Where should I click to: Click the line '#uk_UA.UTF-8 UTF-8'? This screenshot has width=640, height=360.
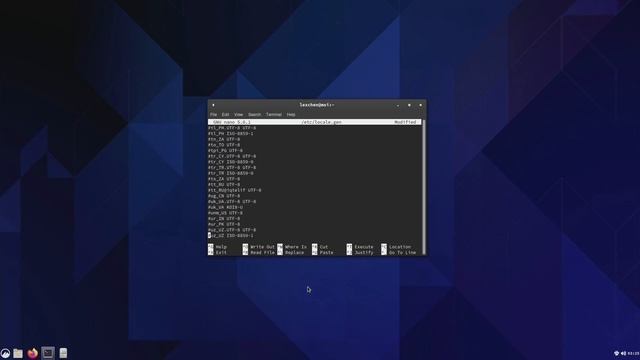(232, 202)
